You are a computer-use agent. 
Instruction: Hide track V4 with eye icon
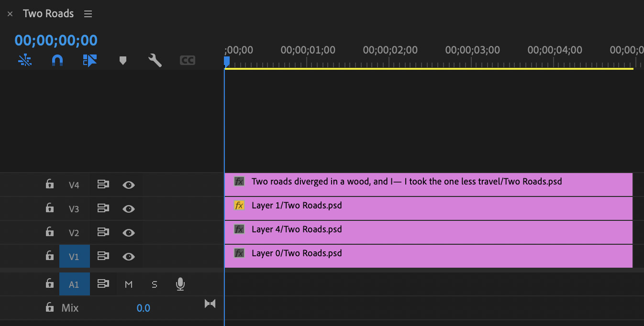(x=128, y=185)
